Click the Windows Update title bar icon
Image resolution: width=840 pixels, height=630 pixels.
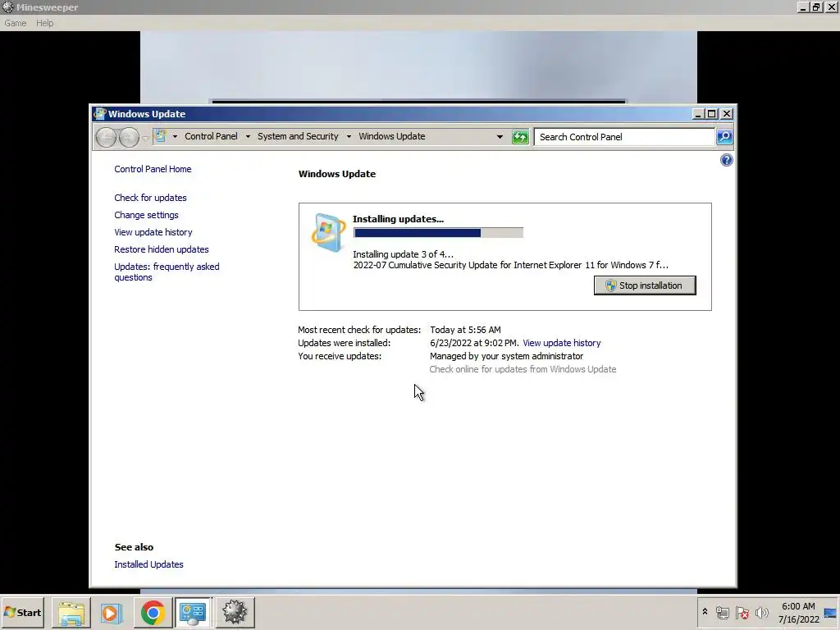pyautogui.click(x=99, y=113)
